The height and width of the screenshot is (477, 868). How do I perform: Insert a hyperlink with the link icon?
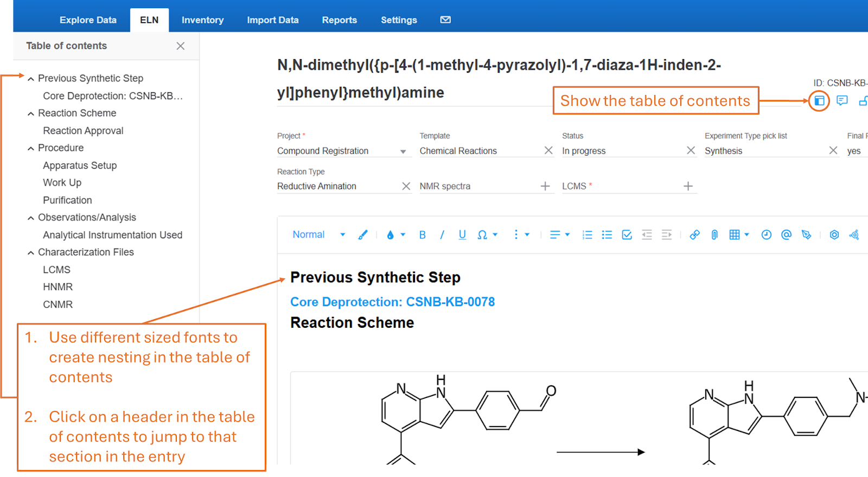pyautogui.click(x=694, y=234)
